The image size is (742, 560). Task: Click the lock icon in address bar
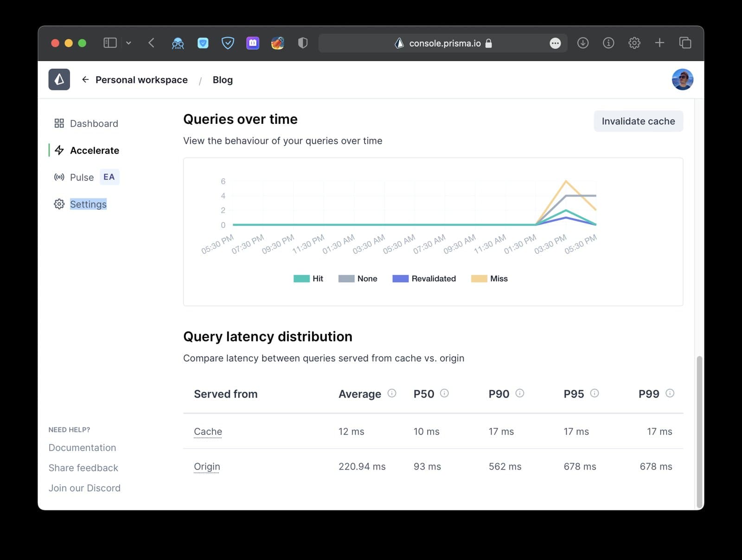pos(488,43)
